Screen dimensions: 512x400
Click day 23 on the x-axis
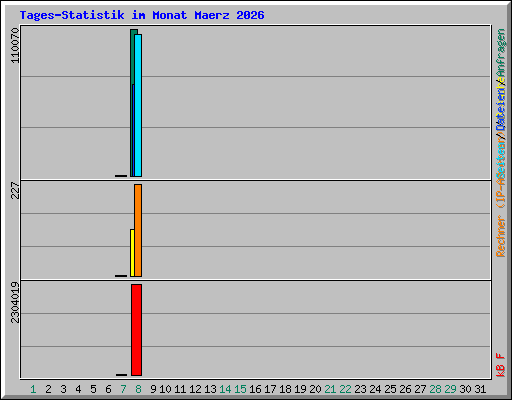(x=360, y=389)
